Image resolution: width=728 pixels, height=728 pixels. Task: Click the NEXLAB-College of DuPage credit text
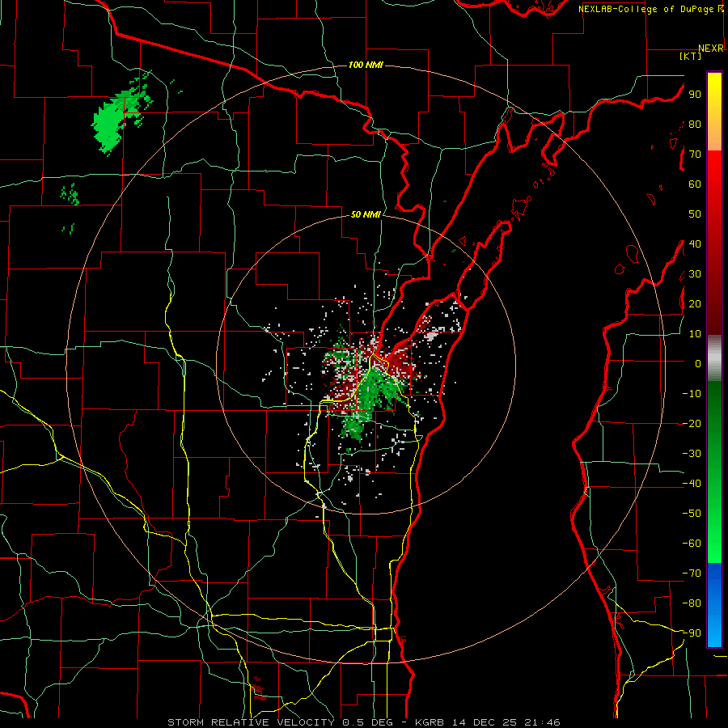(645, 9)
